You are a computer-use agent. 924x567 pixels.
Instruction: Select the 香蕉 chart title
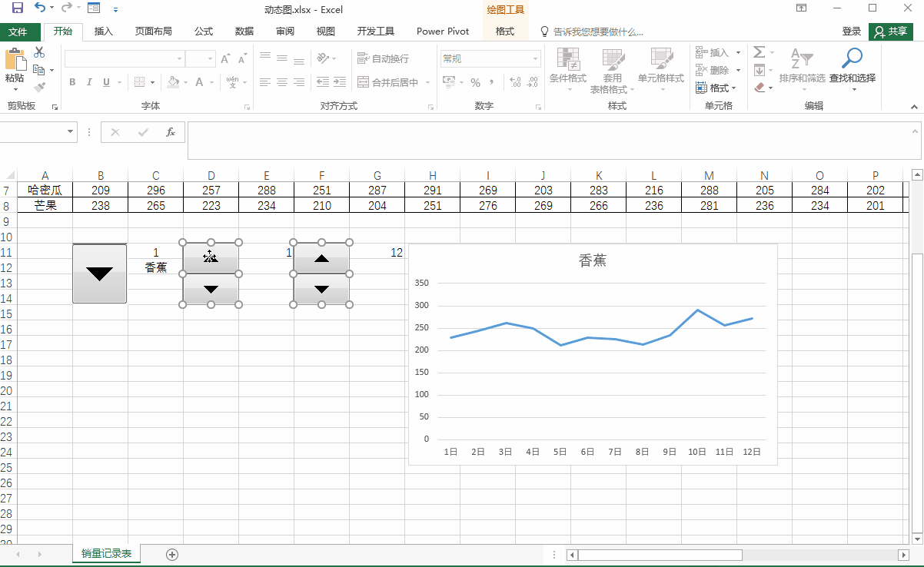click(593, 260)
